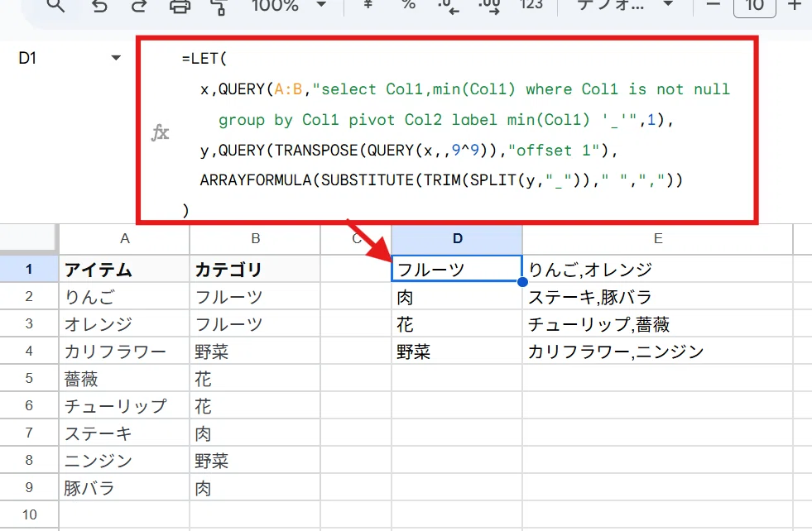Select cell A8 ニンジン
The image size is (812, 531).
click(124, 460)
